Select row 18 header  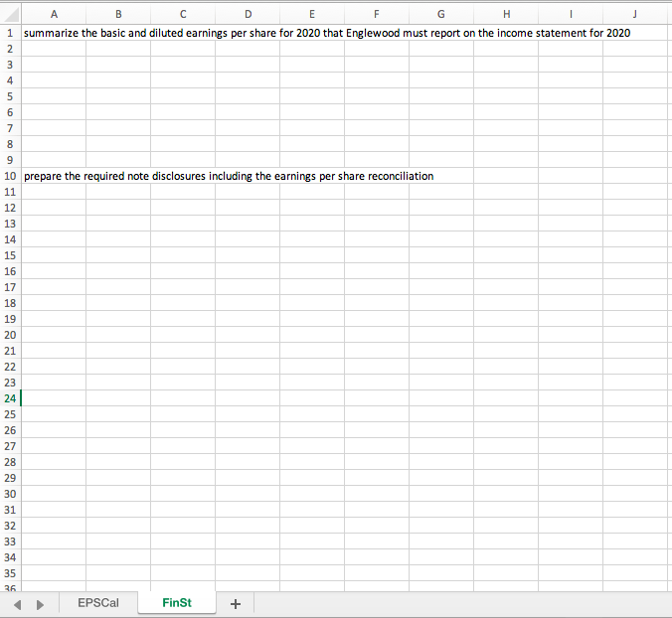10,303
